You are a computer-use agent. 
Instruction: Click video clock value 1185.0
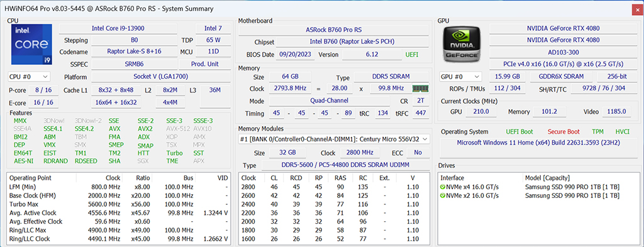[x=616, y=112]
